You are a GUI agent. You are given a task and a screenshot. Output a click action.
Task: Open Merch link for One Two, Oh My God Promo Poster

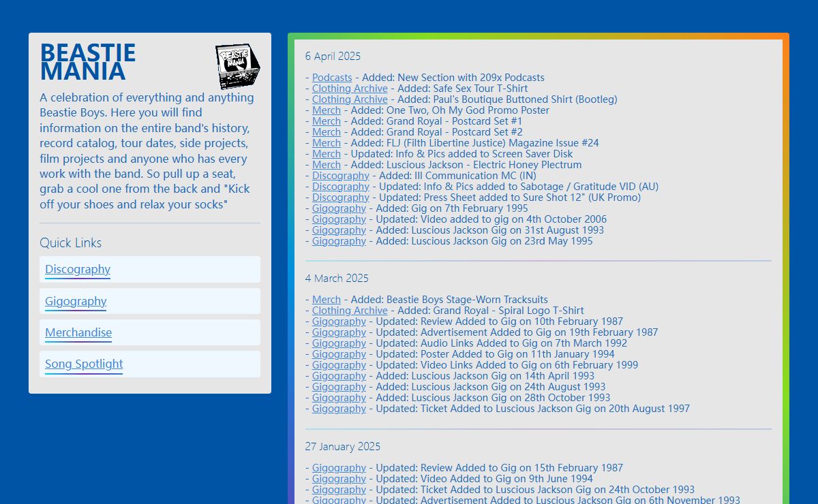coord(327,110)
